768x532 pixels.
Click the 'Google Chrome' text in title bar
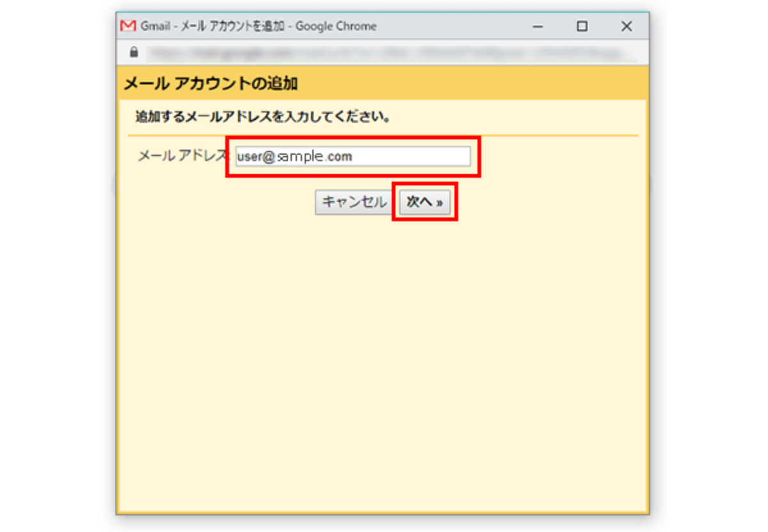tap(336, 27)
